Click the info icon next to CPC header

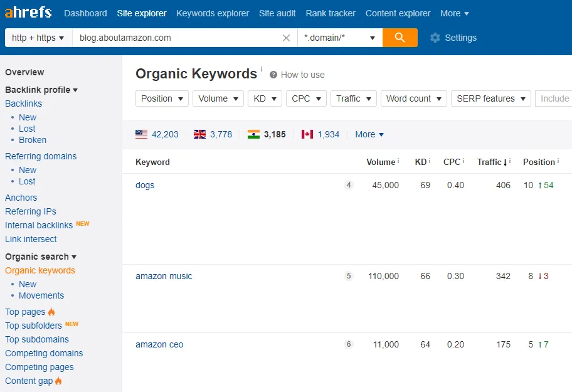(x=463, y=161)
